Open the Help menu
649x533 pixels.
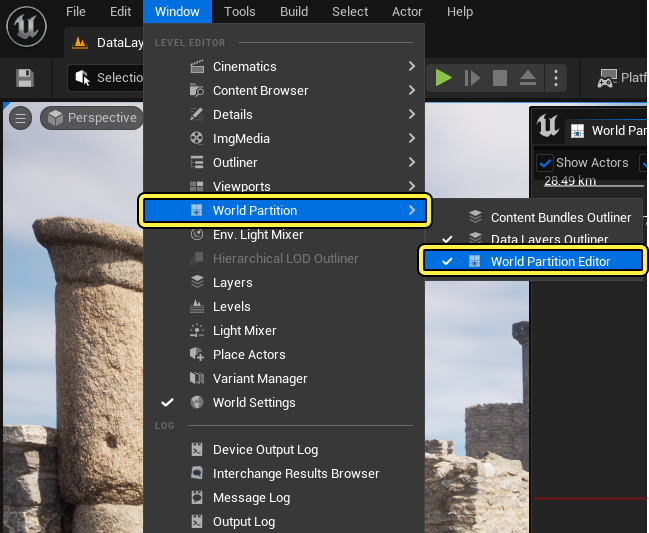(x=460, y=12)
